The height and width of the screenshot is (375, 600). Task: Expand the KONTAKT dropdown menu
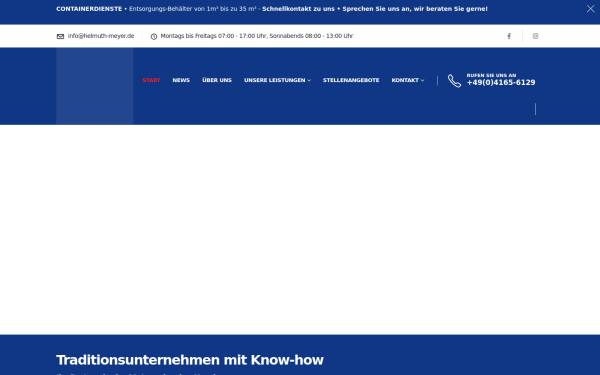pos(408,80)
